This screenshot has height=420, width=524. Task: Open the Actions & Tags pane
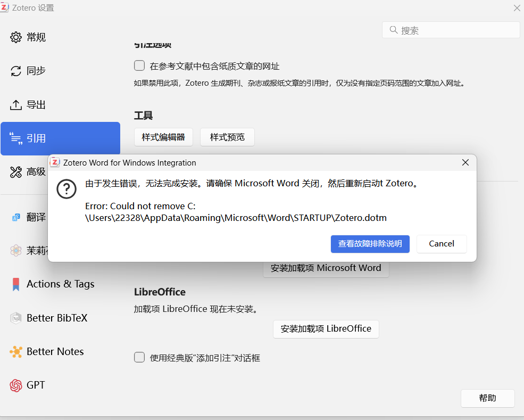(60, 284)
